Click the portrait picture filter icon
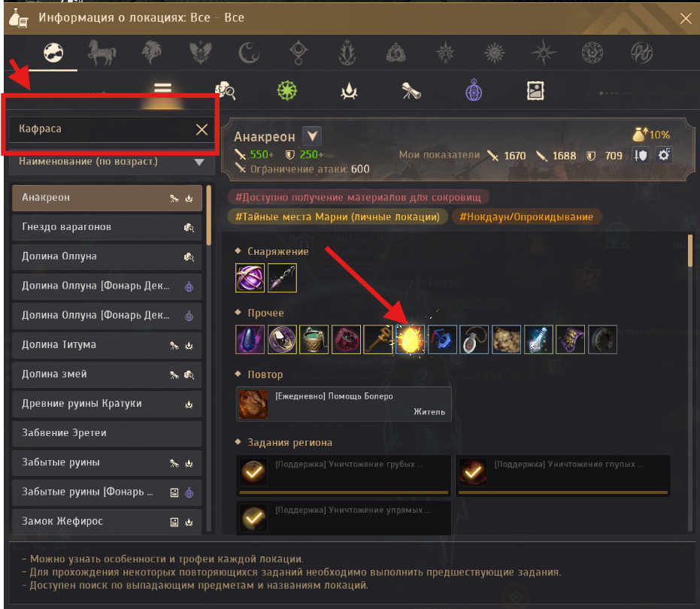 coord(535,91)
